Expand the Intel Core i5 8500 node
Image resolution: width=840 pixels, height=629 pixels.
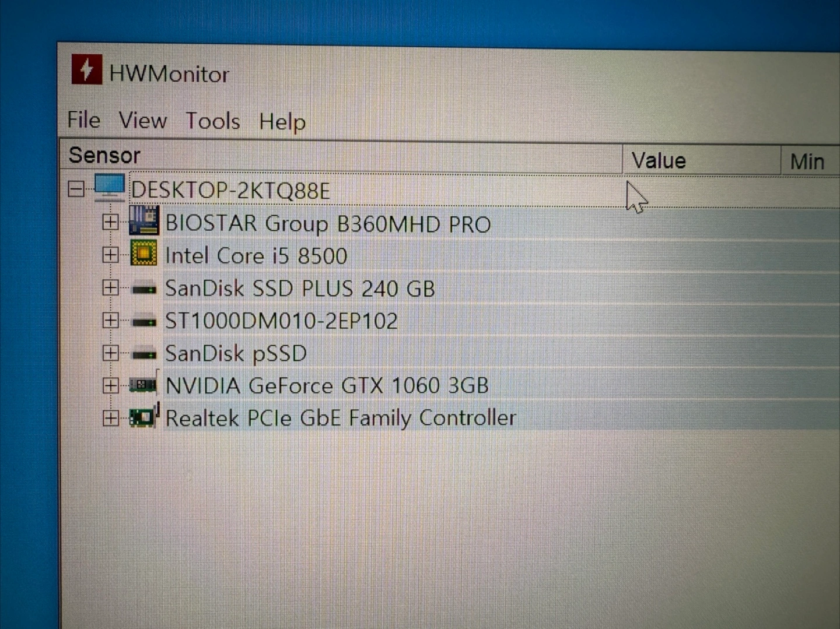point(110,255)
